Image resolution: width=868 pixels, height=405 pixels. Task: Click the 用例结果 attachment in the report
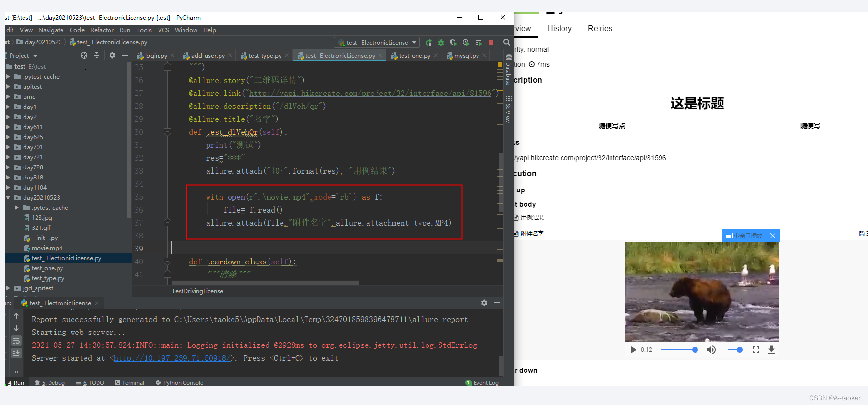tap(532, 218)
